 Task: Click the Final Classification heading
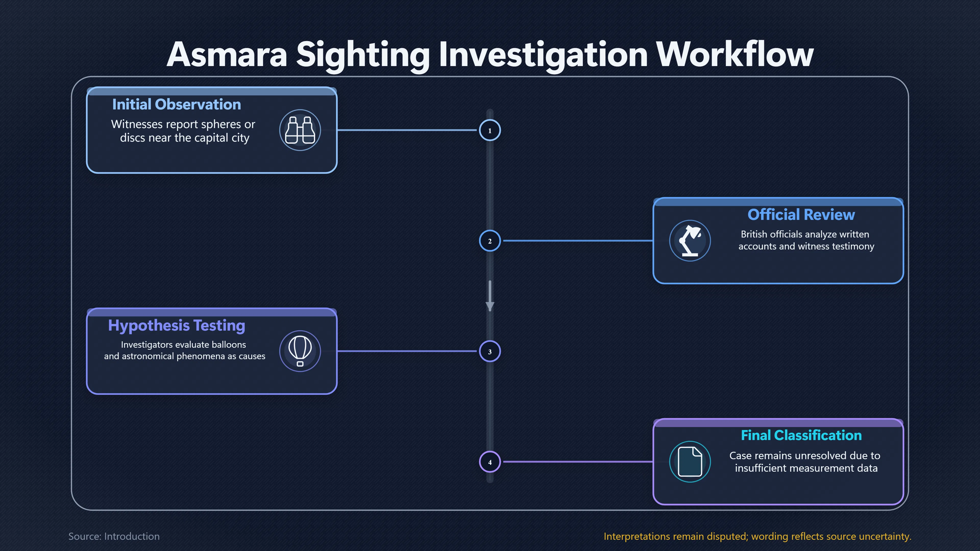click(801, 435)
